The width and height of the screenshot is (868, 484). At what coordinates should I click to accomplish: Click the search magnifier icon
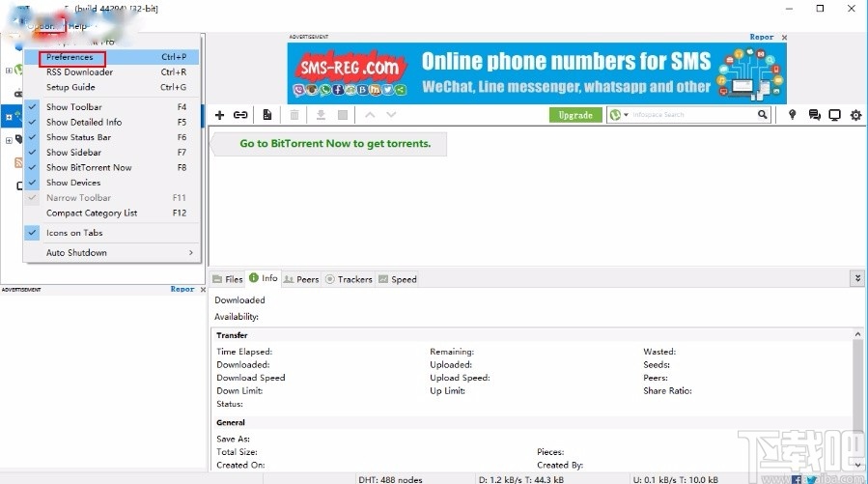[x=763, y=115]
